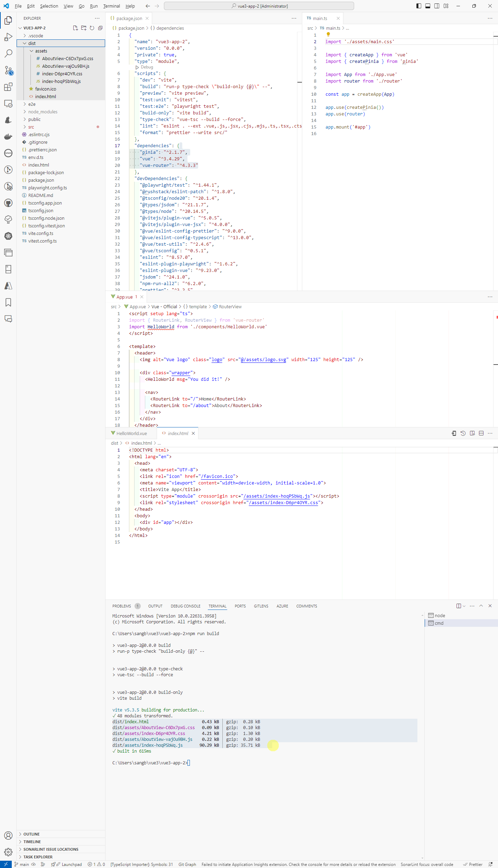Open the timeline history icon in index.html group
This screenshot has width=498, height=868.
pos(463,433)
